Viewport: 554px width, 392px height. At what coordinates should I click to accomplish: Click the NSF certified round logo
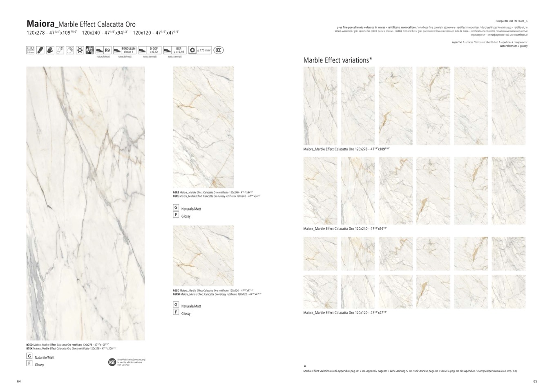pyautogui.click(x=112, y=362)
